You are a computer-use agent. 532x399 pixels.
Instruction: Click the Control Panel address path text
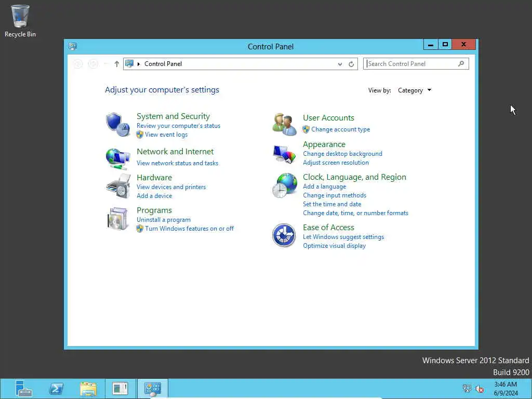(163, 64)
